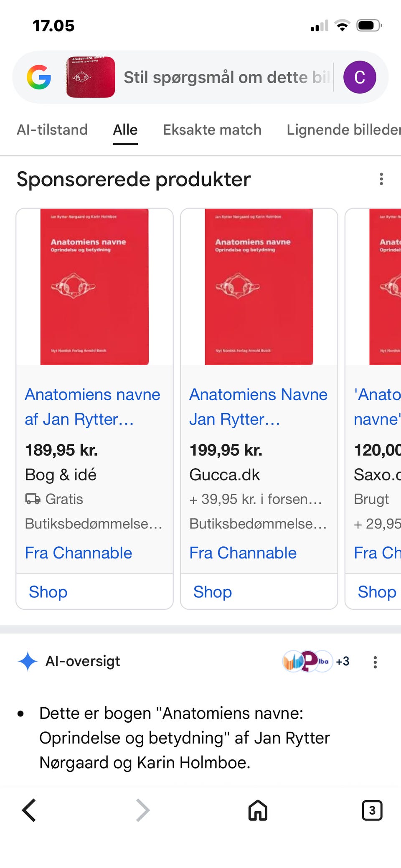401x868 pixels.
Task: Tap Shop under the Gucca.dk product
Action: point(212,592)
